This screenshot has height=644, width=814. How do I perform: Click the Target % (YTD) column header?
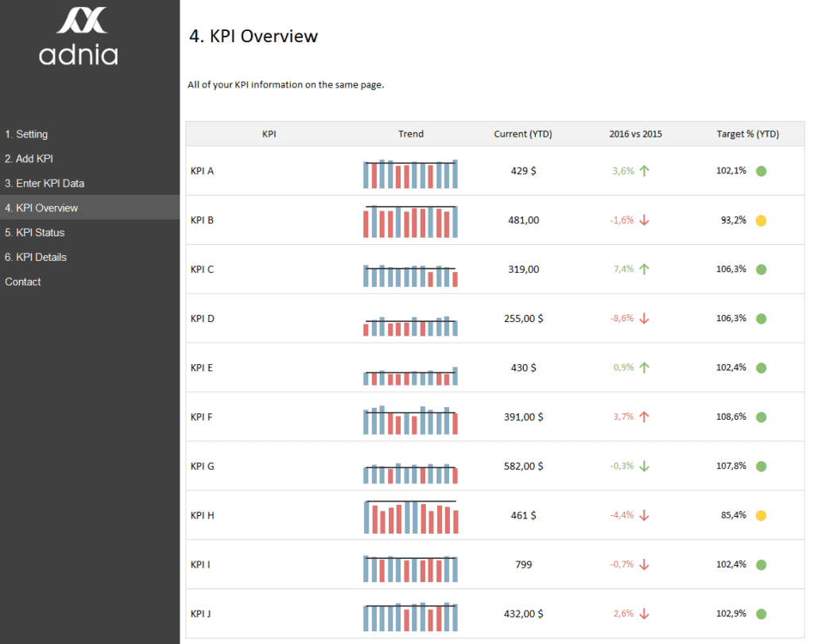(x=747, y=134)
